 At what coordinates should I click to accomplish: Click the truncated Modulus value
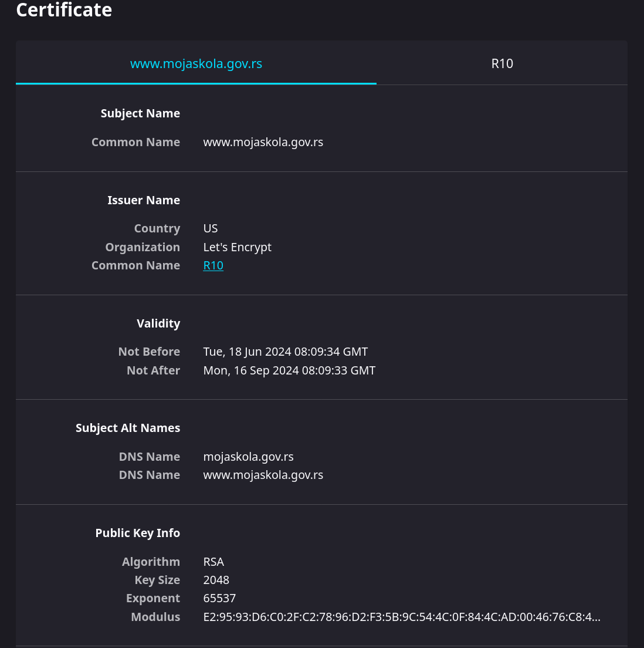[x=402, y=617]
